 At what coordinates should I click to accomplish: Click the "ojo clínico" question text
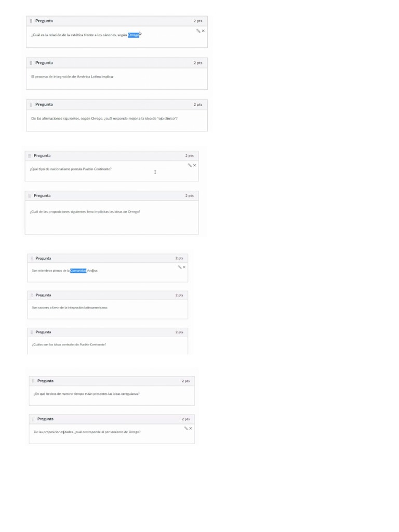104,118
